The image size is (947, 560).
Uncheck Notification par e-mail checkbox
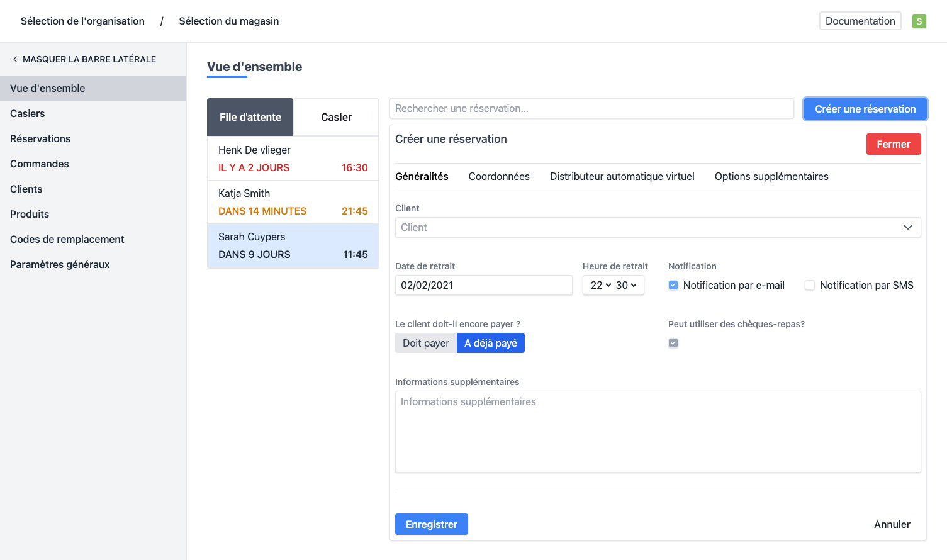(x=673, y=285)
